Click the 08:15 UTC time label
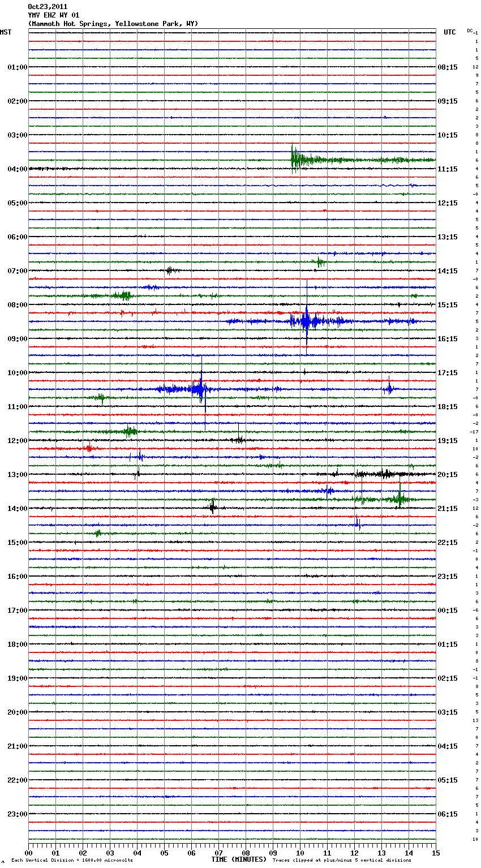Screen dimensions: 481x868 point(448,67)
